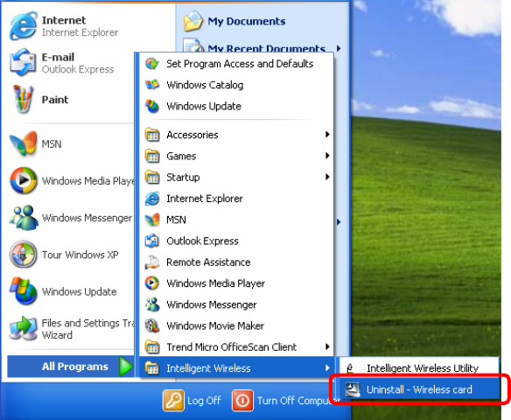This screenshot has width=511, height=420.
Task: Open Files and Settings Transfer Wizard
Action: click(x=71, y=329)
